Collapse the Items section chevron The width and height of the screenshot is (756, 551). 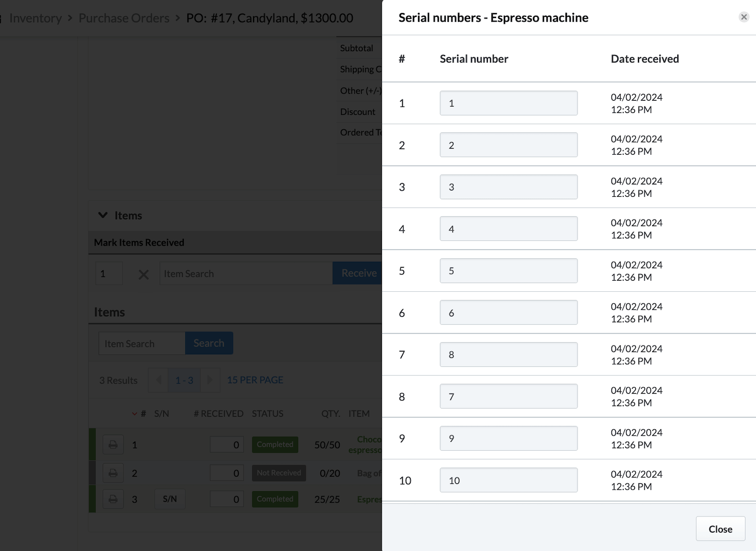(103, 215)
